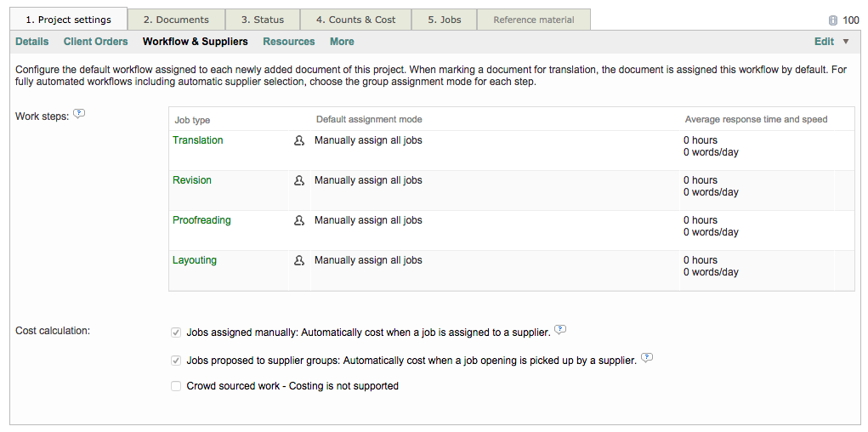Screen dimensions: 868x432
Task: Click the person icon in Proofreading row
Action: click(x=299, y=221)
